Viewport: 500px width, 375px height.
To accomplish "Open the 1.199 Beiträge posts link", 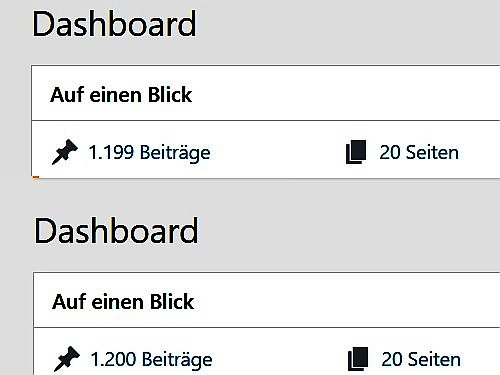I will [x=149, y=153].
